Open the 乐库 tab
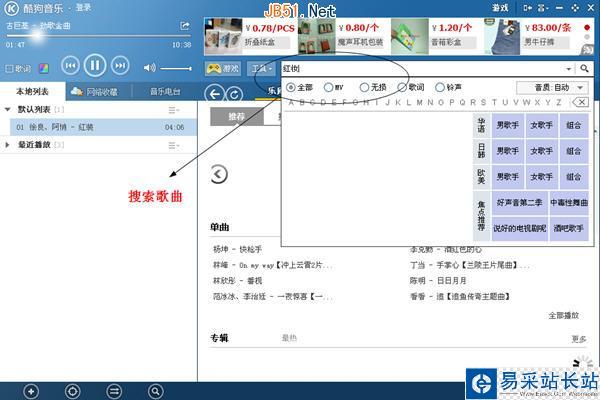Viewport: 600px width, 400px height. coord(274,91)
